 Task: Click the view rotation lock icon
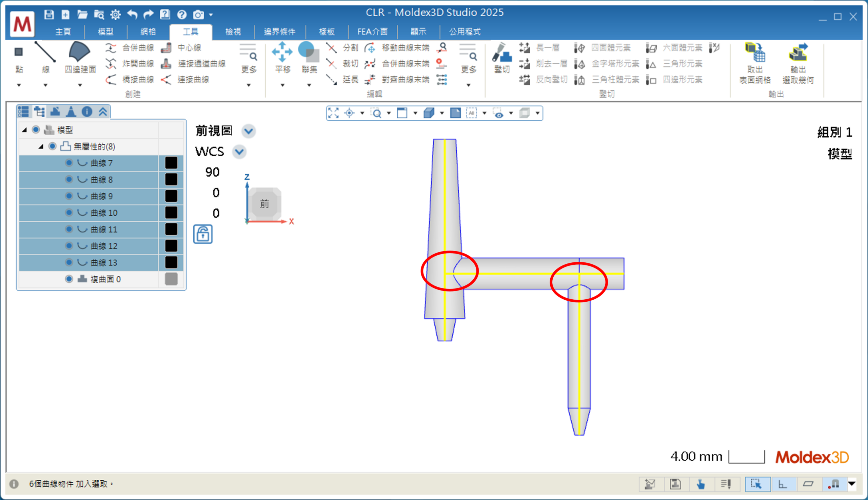[203, 235]
